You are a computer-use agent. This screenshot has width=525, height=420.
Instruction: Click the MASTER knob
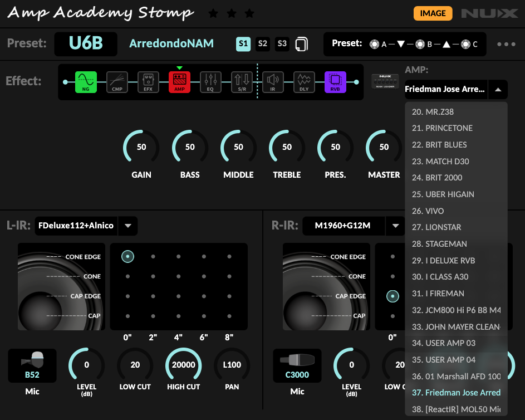tap(384, 146)
